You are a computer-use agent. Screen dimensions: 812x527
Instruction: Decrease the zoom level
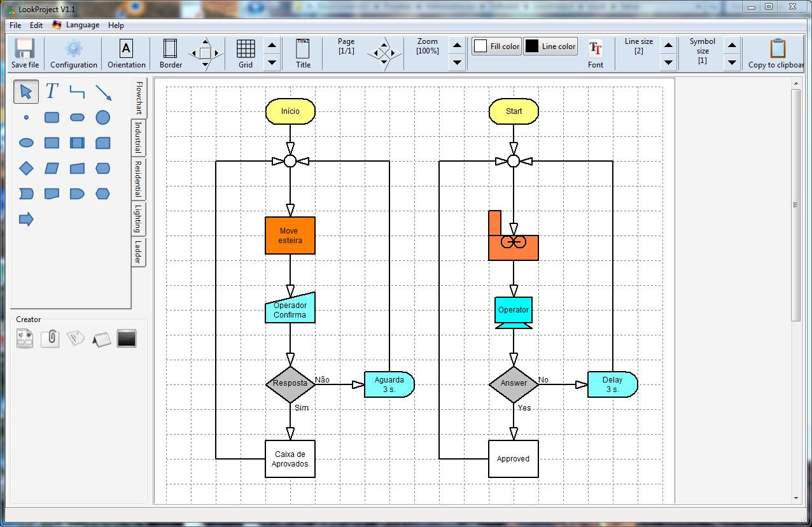click(457, 62)
